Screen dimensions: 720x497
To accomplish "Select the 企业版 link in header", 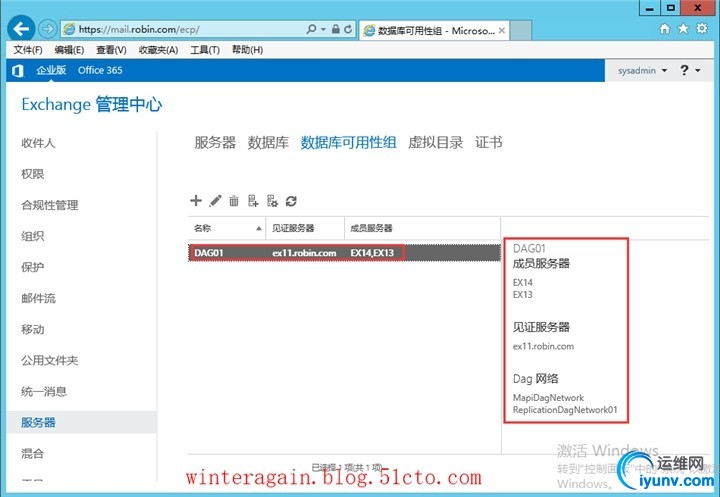I will point(51,70).
